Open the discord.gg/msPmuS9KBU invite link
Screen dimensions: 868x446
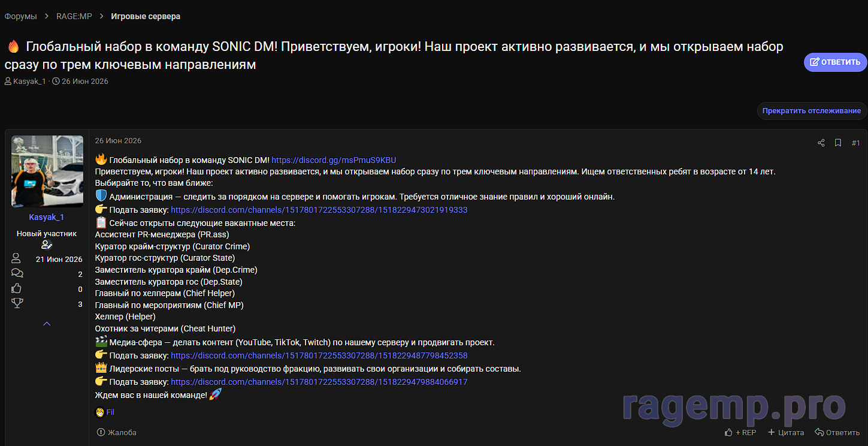334,160
